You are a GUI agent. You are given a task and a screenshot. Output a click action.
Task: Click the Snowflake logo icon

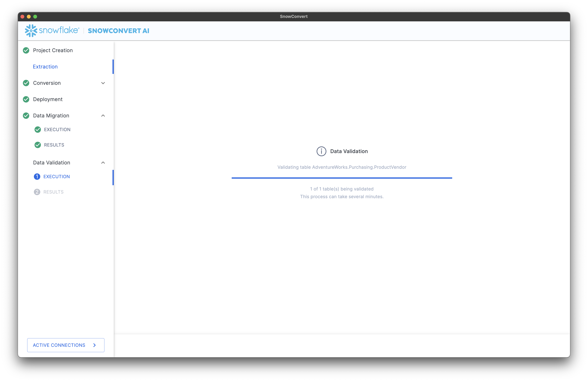(x=31, y=31)
